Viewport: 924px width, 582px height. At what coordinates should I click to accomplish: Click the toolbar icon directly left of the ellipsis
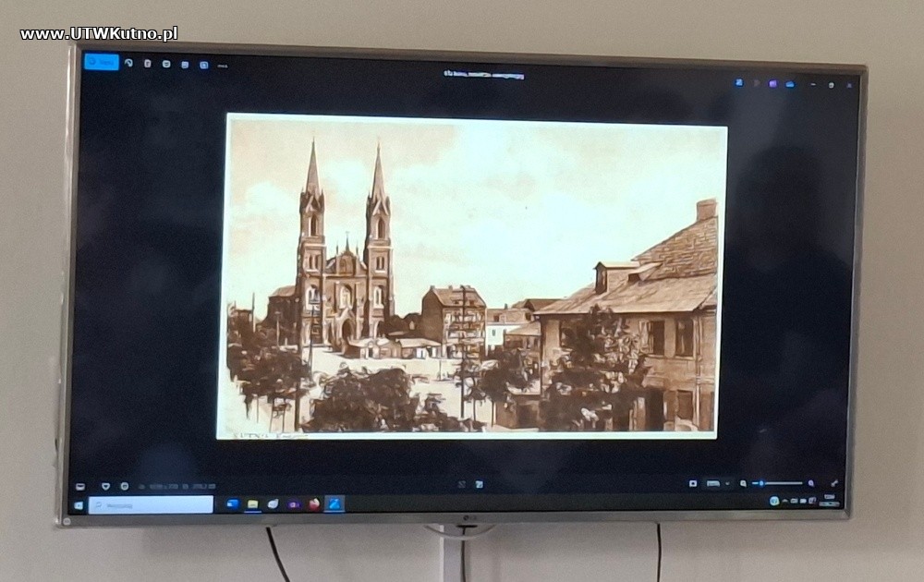[x=204, y=66]
